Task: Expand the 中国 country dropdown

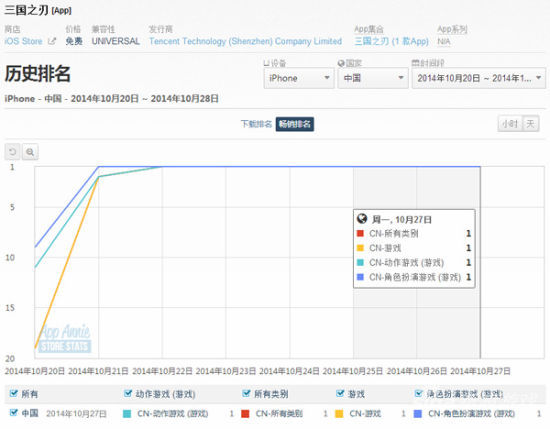Action: point(373,78)
